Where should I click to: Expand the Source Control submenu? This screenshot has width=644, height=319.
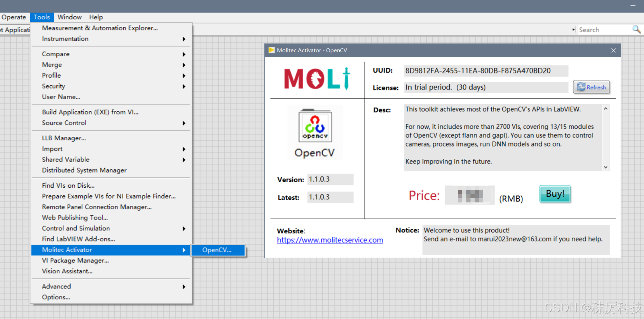tap(111, 123)
